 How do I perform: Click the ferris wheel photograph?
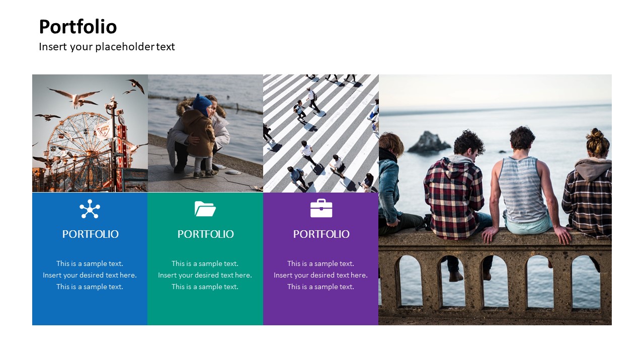90,133
